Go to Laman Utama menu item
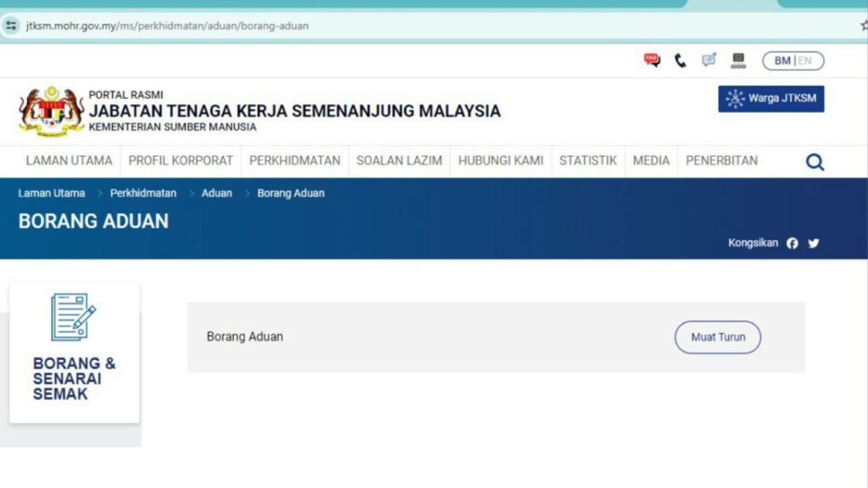Image resolution: width=868 pixels, height=488 pixels. click(69, 160)
